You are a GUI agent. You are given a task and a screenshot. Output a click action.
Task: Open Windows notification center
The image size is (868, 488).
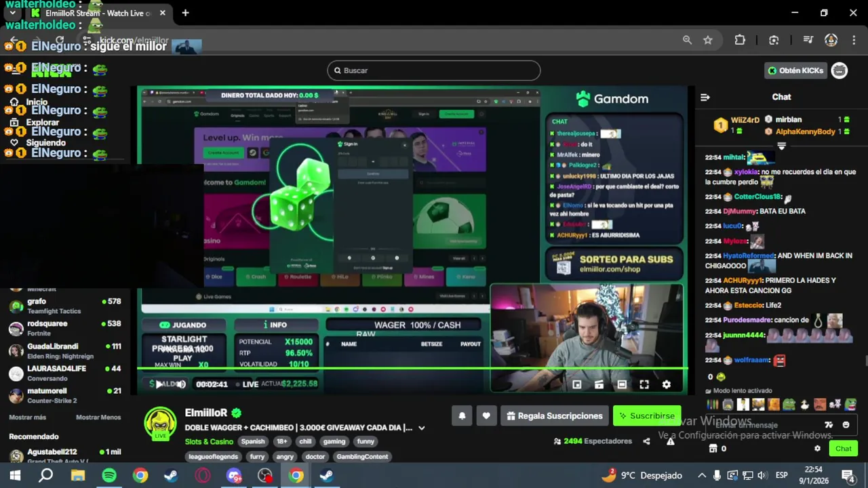[849, 476]
